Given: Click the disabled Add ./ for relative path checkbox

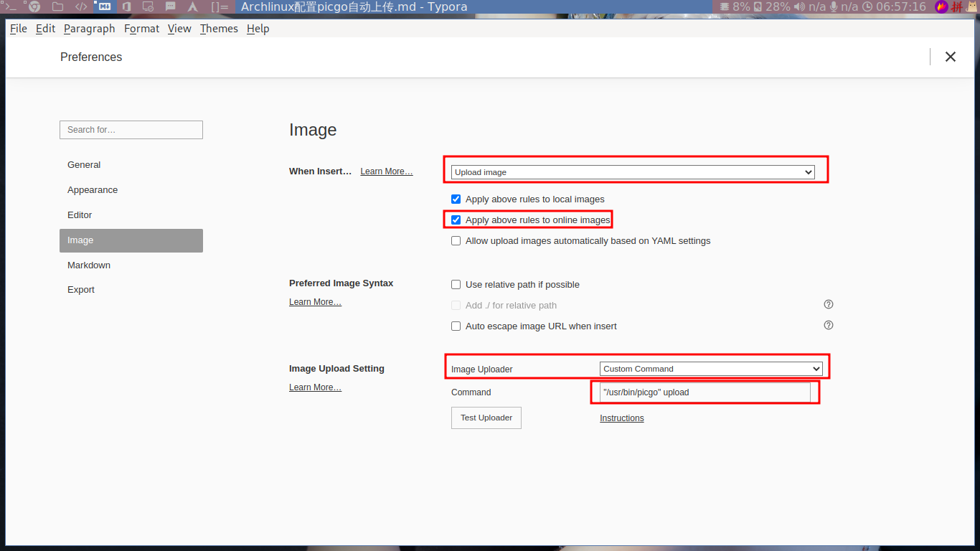Looking at the screenshot, I should pyautogui.click(x=456, y=305).
